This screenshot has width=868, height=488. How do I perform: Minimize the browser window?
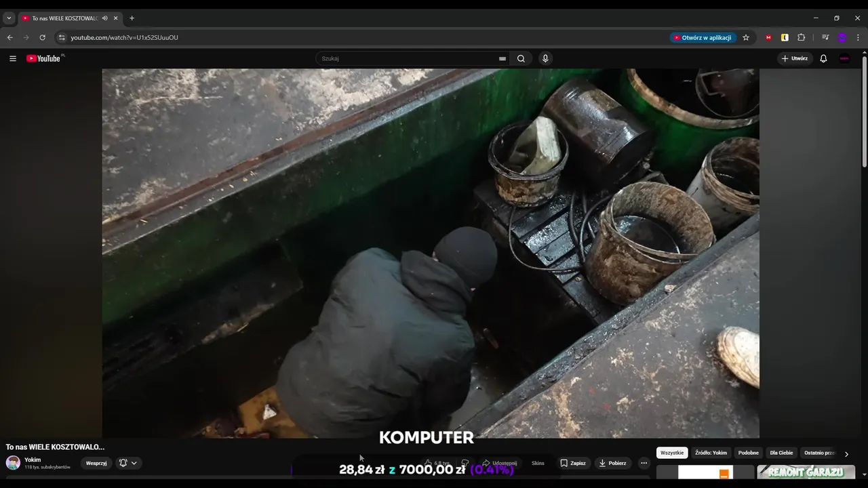816,18
